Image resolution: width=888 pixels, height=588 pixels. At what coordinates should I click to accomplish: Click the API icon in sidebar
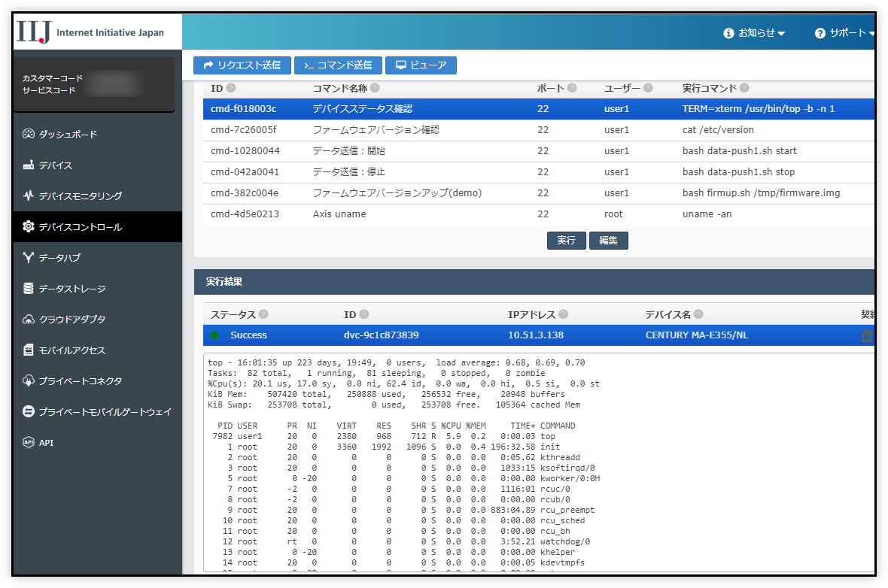click(x=29, y=443)
